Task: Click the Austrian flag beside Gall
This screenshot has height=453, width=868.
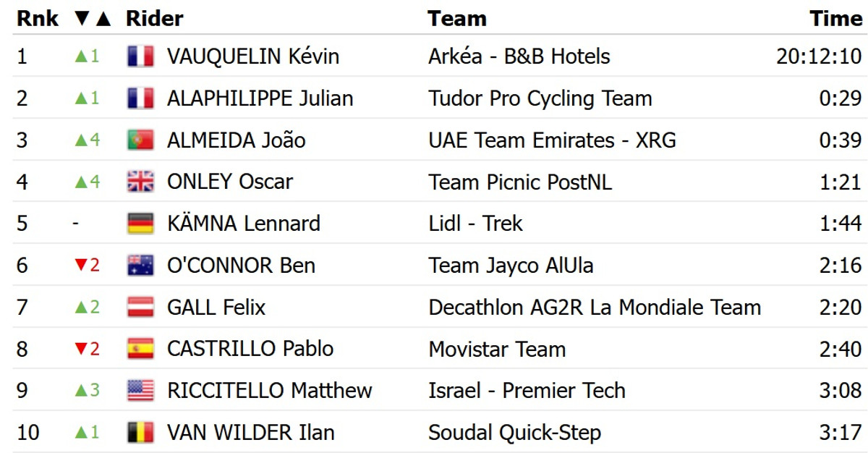Action: pyautogui.click(x=140, y=308)
